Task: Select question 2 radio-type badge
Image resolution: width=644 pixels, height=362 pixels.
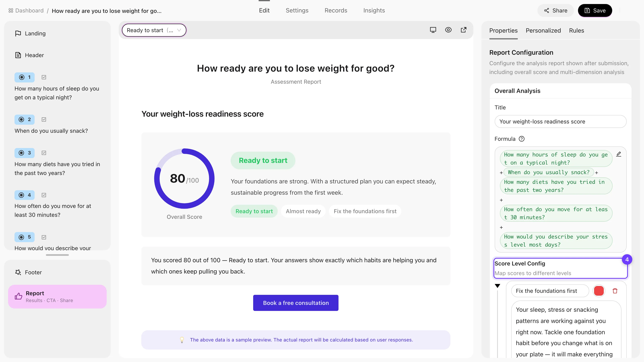Action: coord(25,119)
